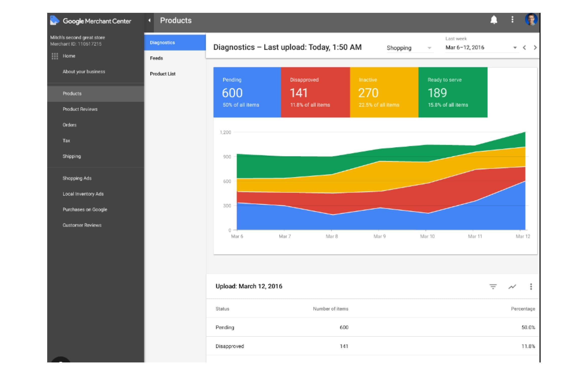This screenshot has width=588, height=375.
Task: Select the Disapproved row in the table
Action: 373,346
